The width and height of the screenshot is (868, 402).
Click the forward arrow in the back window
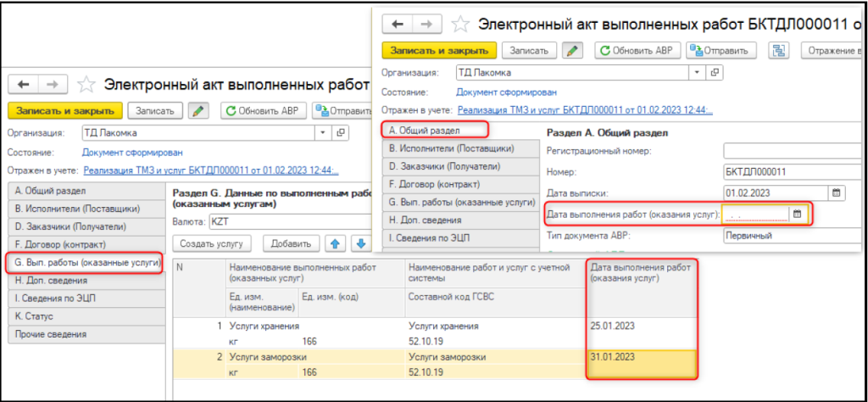tap(53, 84)
